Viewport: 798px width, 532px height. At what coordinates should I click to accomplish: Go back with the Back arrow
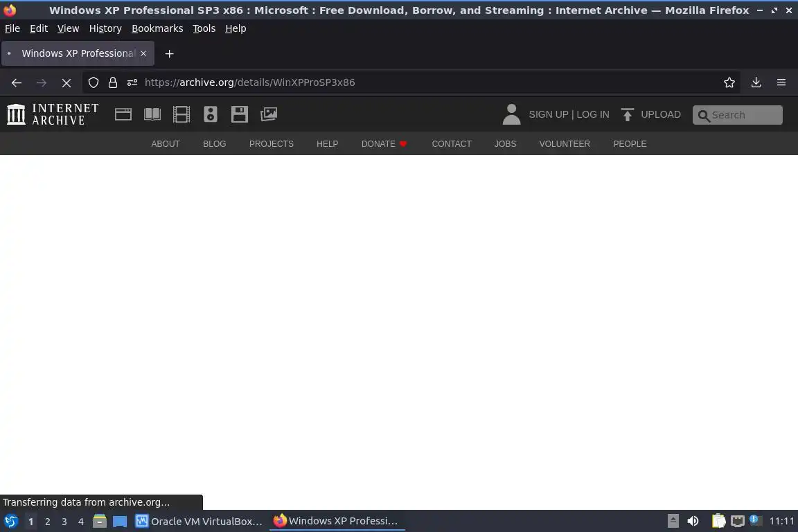tap(17, 82)
